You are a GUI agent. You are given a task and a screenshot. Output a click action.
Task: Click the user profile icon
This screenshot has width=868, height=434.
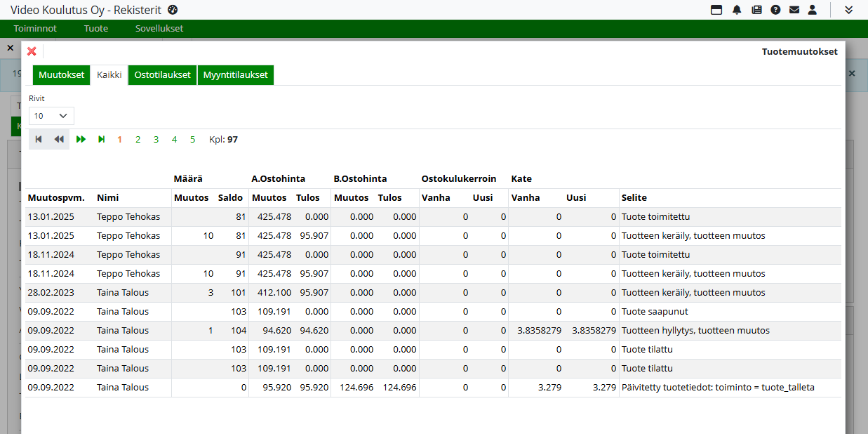[813, 10]
